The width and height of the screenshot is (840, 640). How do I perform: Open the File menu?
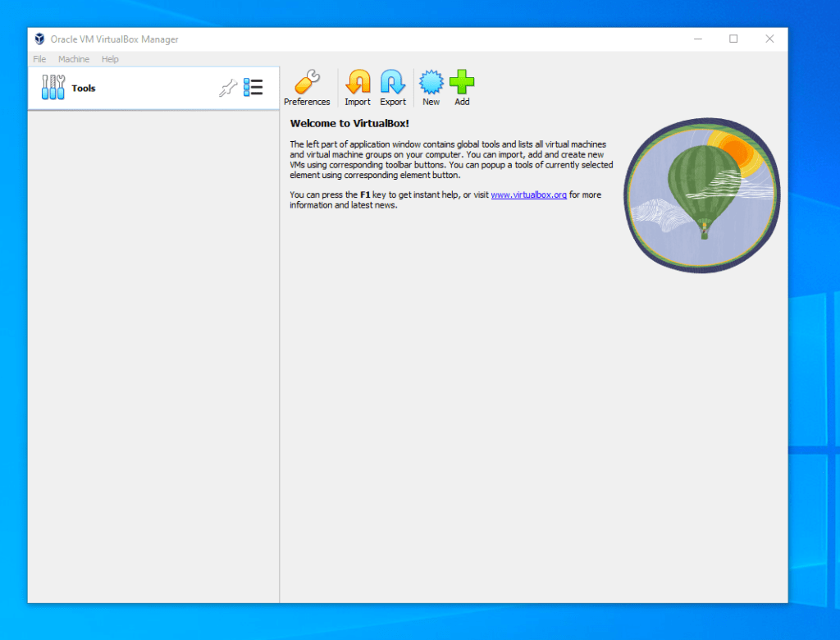(x=39, y=59)
